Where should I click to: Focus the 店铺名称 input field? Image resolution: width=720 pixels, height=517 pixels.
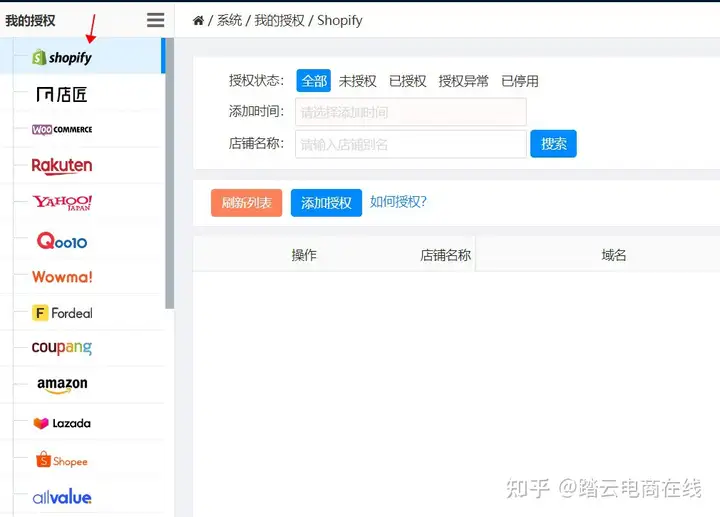click(411, 144)
